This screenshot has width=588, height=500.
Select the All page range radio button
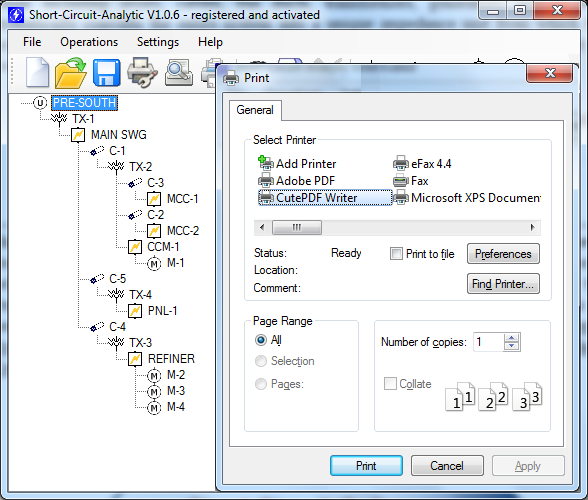(261, 340)
